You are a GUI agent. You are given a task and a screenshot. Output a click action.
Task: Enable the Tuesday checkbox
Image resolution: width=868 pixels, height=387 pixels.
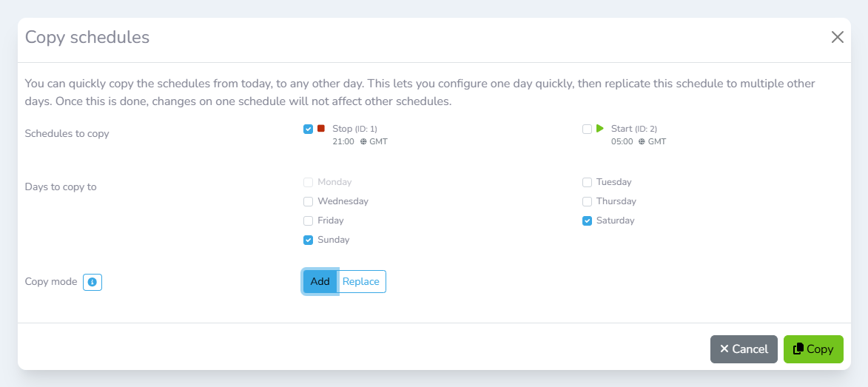point(587,182)
